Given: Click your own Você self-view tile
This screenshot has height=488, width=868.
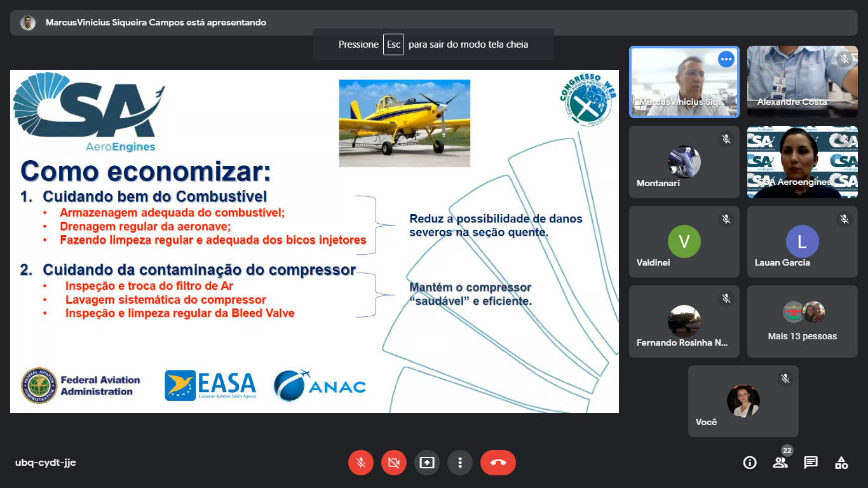Looking at the screenshot, I should click(743, 401).
